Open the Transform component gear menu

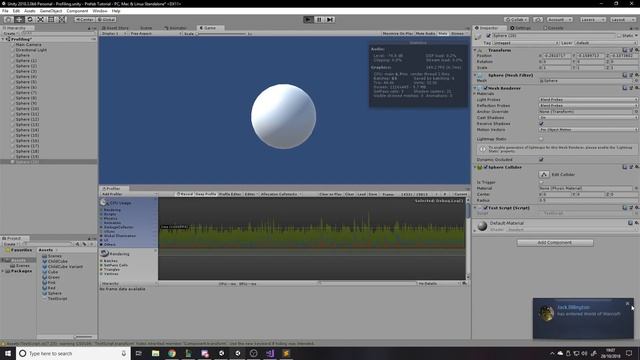[636, 50]
